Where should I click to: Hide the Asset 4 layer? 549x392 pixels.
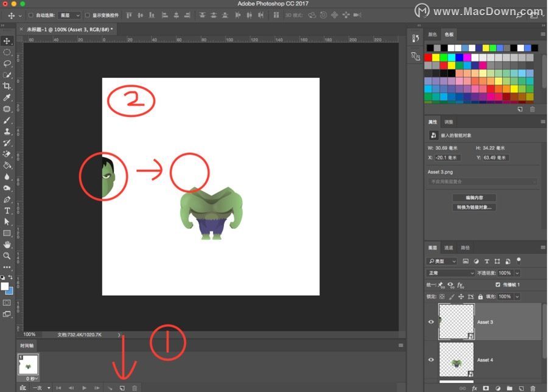click(x=431, y=360)
